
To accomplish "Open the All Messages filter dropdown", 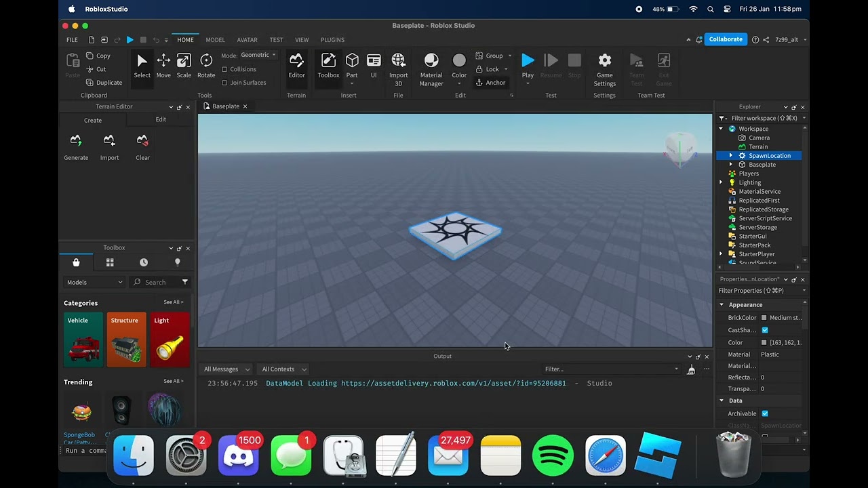I will [x=226, y=369].
